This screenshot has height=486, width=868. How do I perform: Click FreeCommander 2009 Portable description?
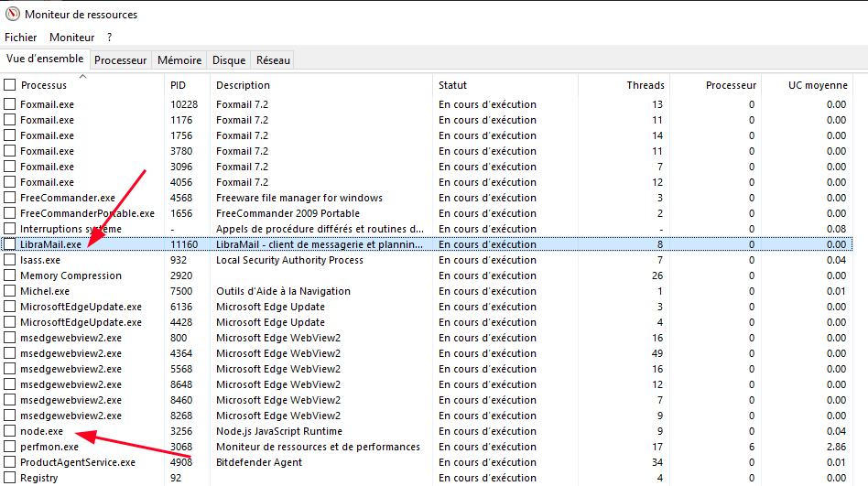tap(288, 213)
